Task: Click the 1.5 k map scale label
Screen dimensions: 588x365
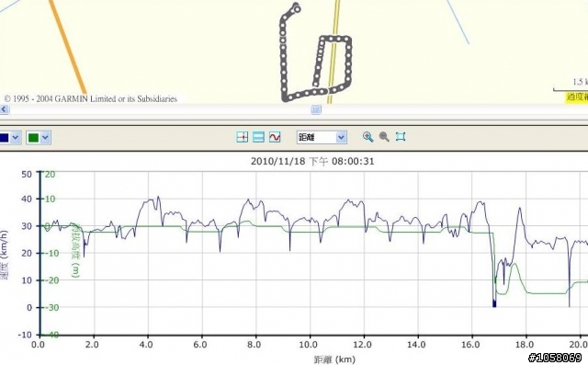Action: (580, 82)
